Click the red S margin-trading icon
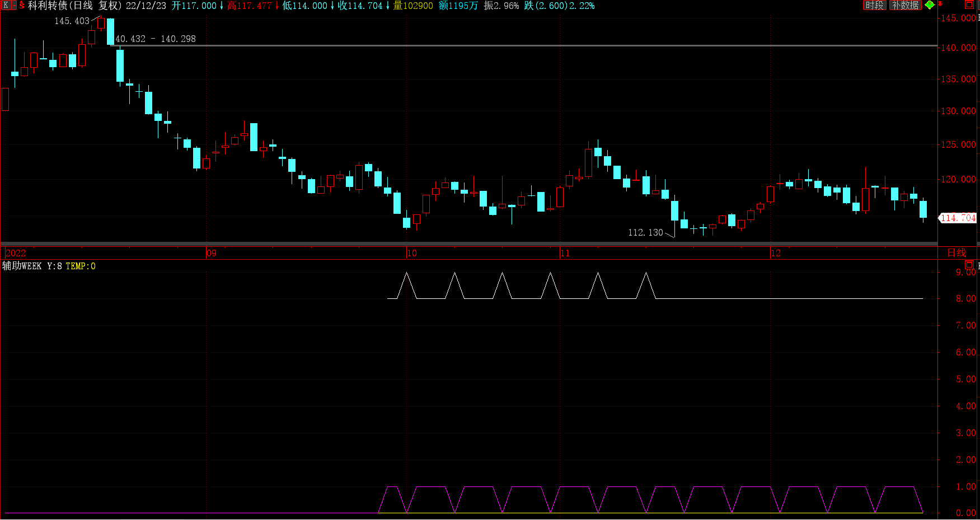 point(22,5)
